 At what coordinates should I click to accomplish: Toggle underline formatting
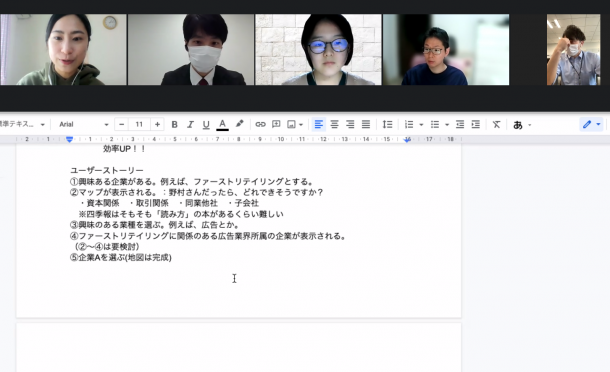pos(206,125)
